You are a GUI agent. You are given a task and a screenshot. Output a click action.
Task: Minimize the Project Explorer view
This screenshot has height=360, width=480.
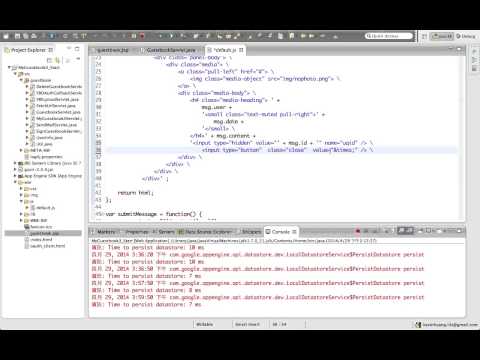coord(69,49)
